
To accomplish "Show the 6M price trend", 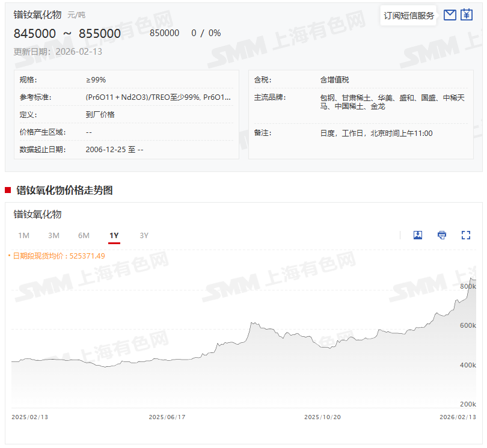I will 84,235.
